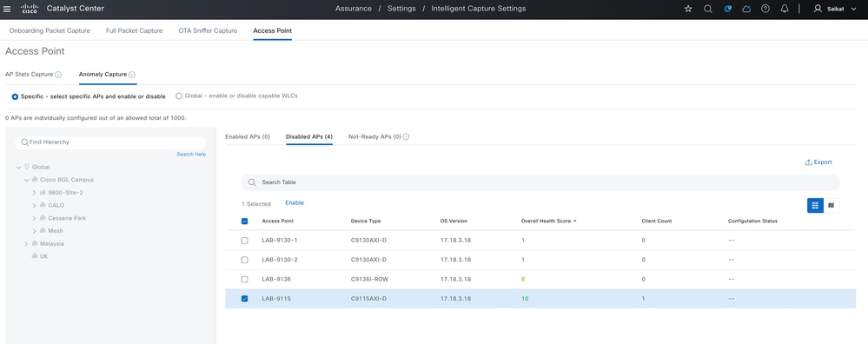This screenshot has height=344, width=868.
Task: Open notifications bell icon
Action: coord(785,9)
